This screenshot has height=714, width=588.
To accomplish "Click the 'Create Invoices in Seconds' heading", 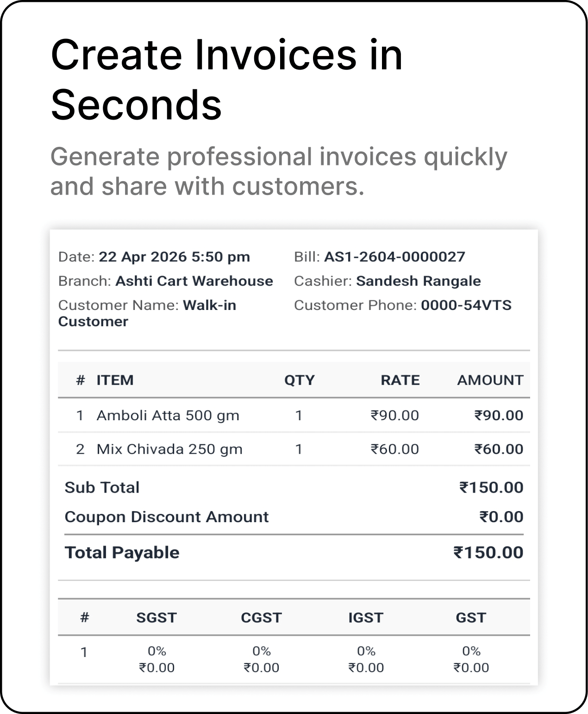I will pos(227,80).
